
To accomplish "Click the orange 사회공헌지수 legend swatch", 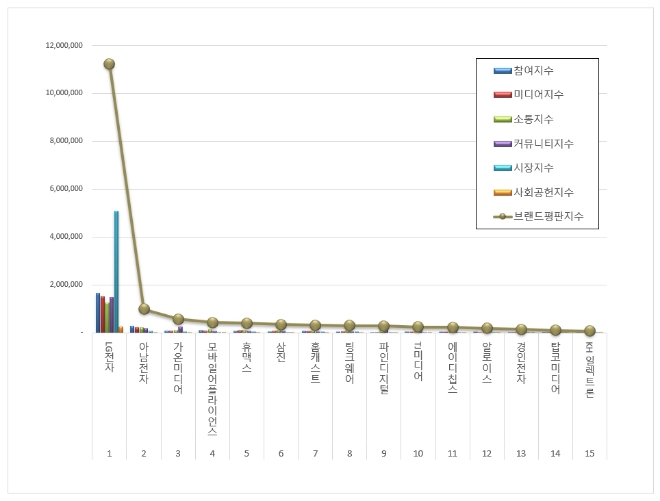I will (x=500, y=191).
